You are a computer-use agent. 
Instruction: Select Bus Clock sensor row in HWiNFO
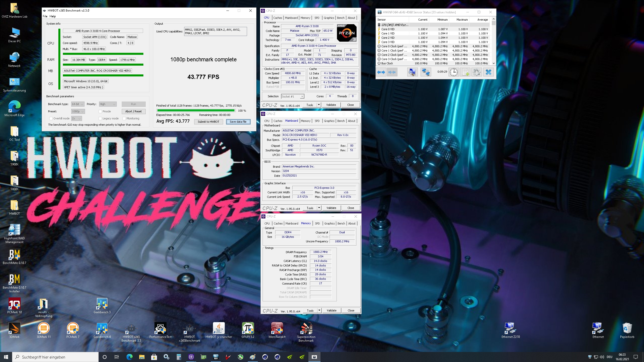click(433, 63)
